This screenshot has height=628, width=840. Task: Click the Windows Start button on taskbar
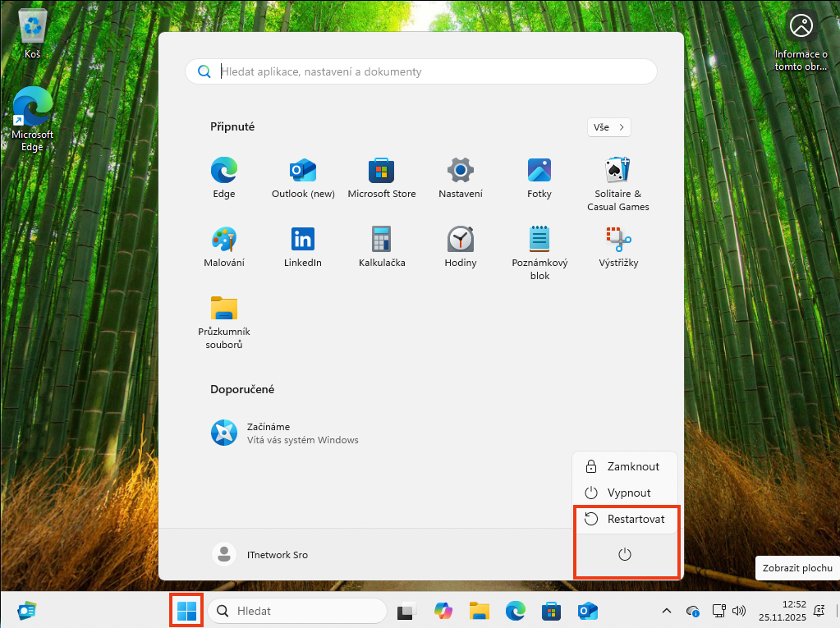click(x=186, y=611)
